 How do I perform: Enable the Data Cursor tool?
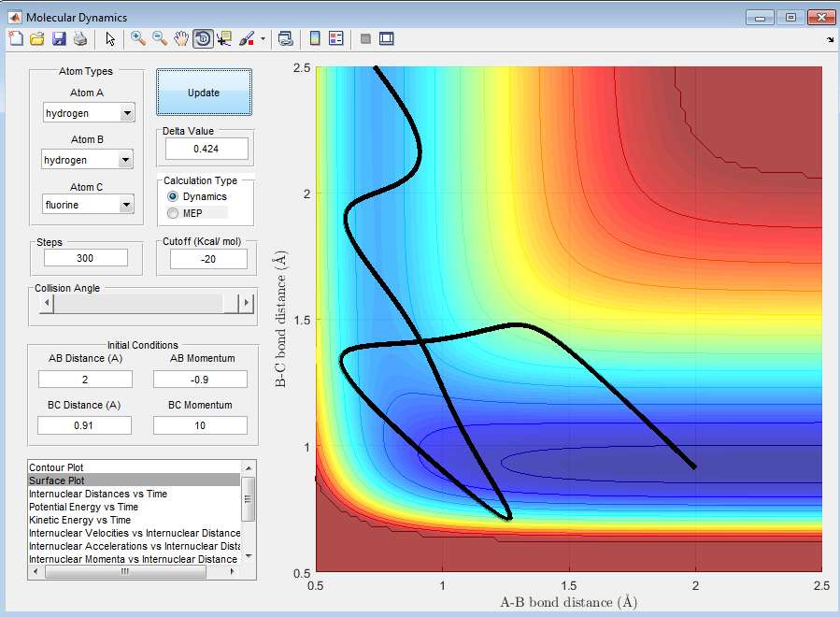[224, 38]
